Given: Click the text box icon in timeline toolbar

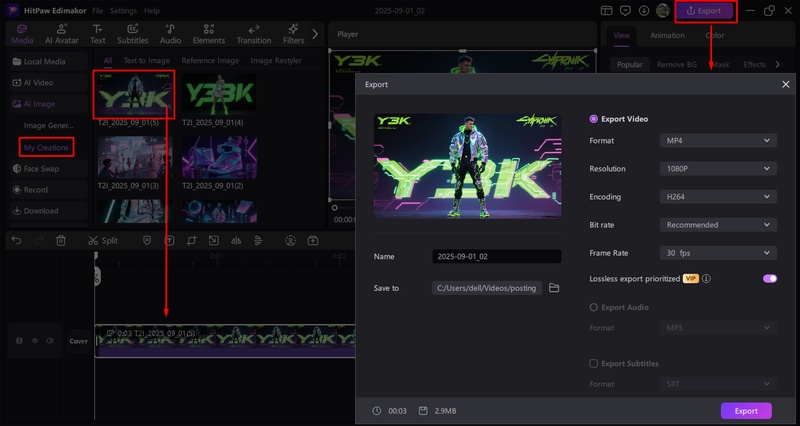Looking at the screenshot, I should tap(169, 240).
